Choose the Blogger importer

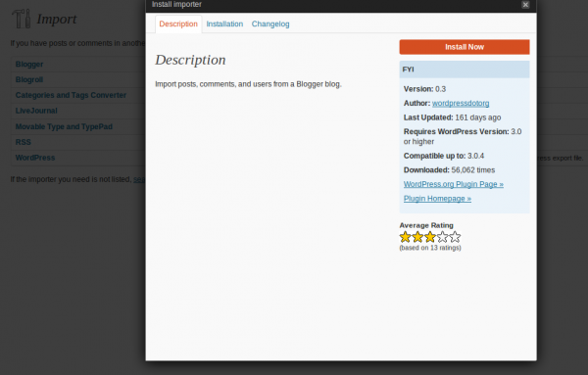click(x=29, y=64)
